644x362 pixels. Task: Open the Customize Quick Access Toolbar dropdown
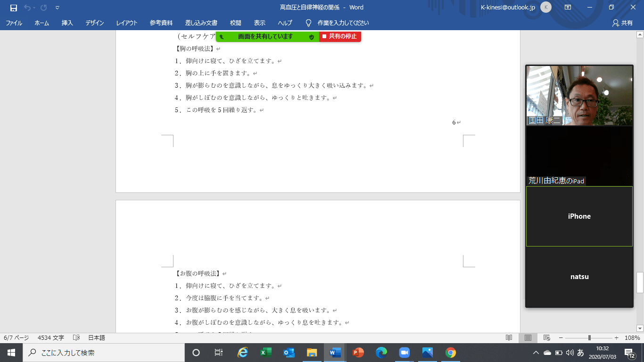pos(57,8)
